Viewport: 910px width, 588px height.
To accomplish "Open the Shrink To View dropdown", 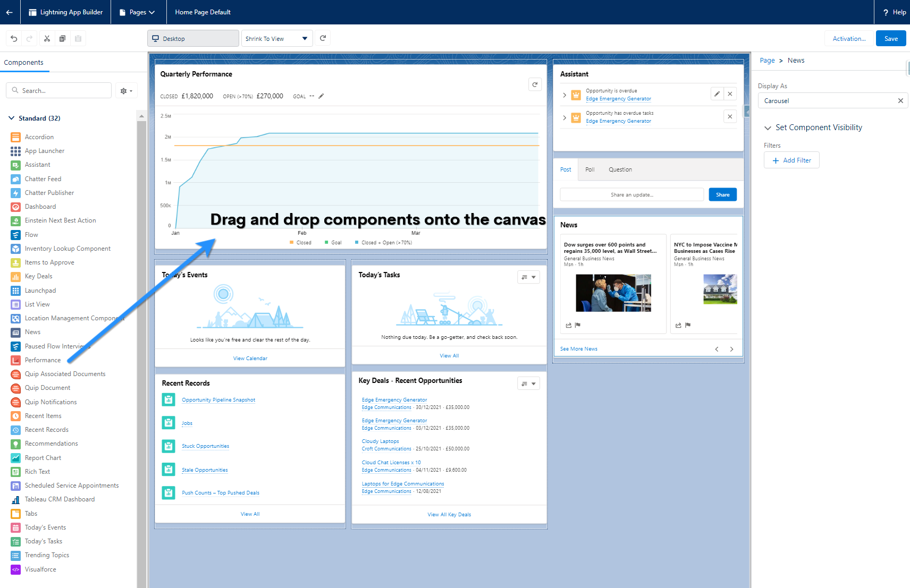I will click(x=277, y=39).
